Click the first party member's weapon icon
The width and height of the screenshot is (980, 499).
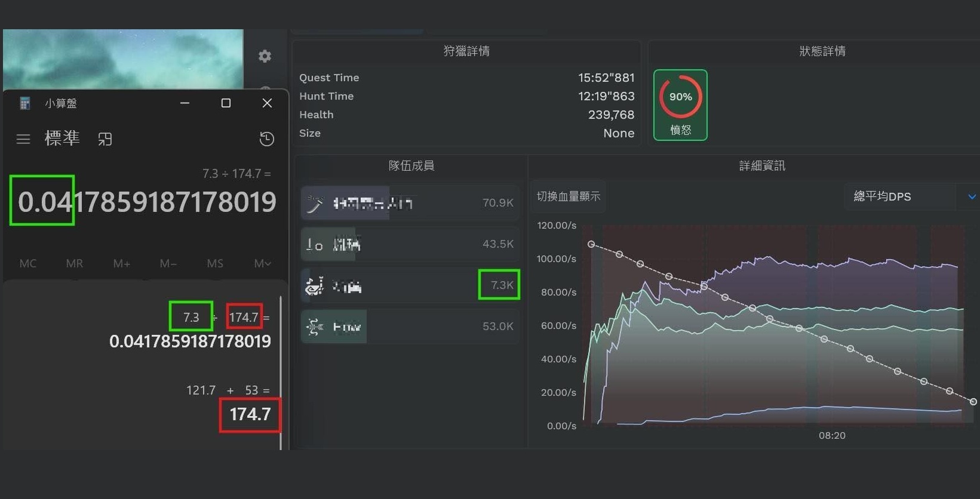[x=315, y=204]
